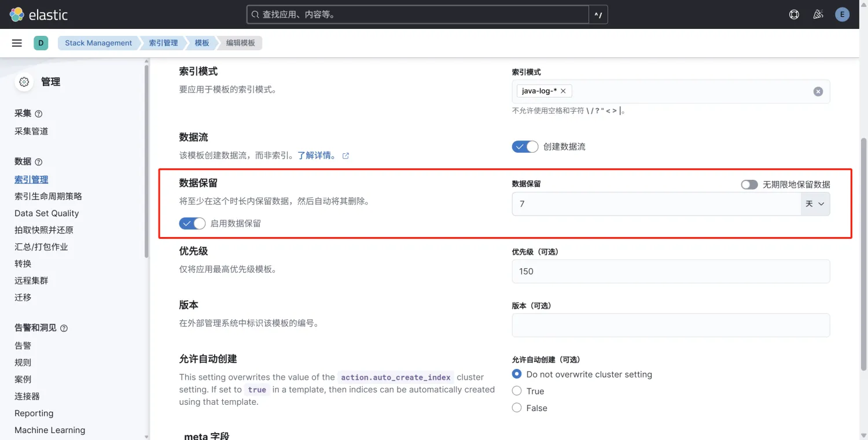Remove the java-log-* index pattern
Viewport: 868px width, 440px height.
[x=563, y=91]
